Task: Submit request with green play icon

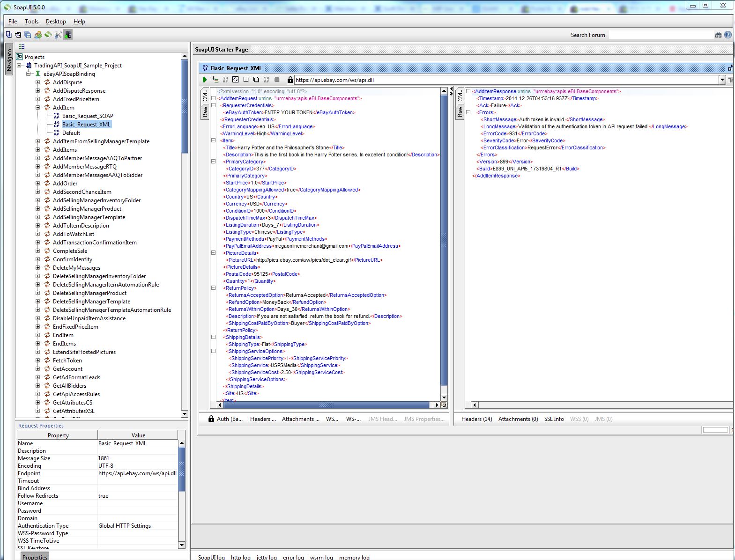Action: pos(205,80)
